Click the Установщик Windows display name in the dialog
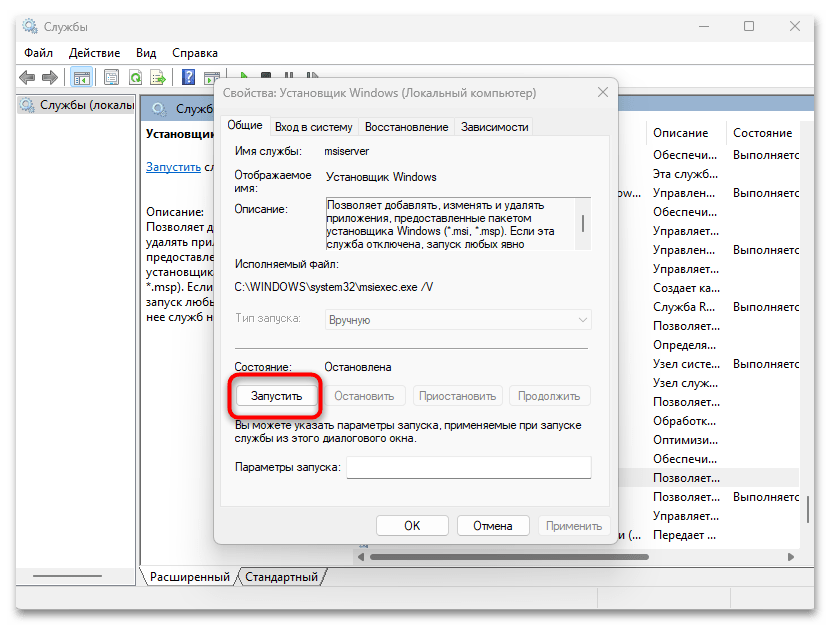This screenshot has width=830, height=626. point(381,177)
